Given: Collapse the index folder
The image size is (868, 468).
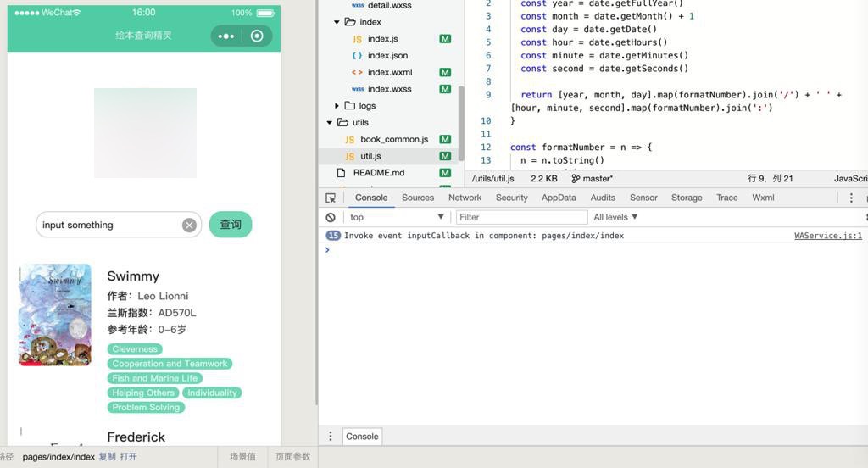Looking at the screenshot, I should click(337, 22).
